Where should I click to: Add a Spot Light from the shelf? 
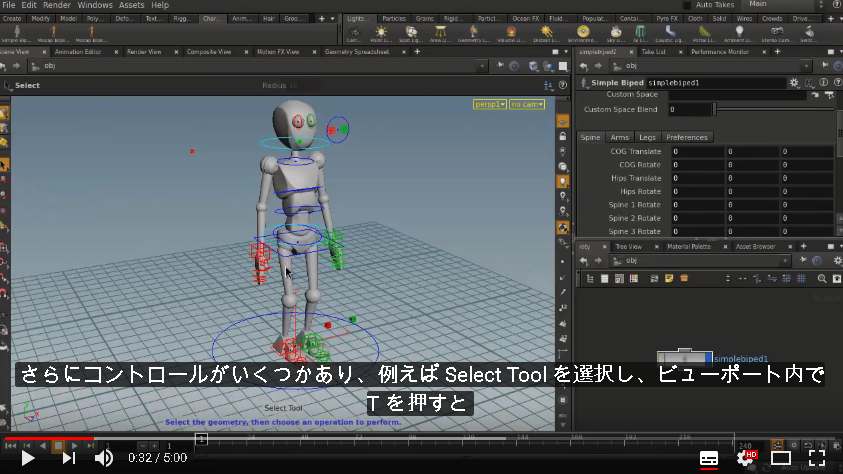(x=411, y=34)
